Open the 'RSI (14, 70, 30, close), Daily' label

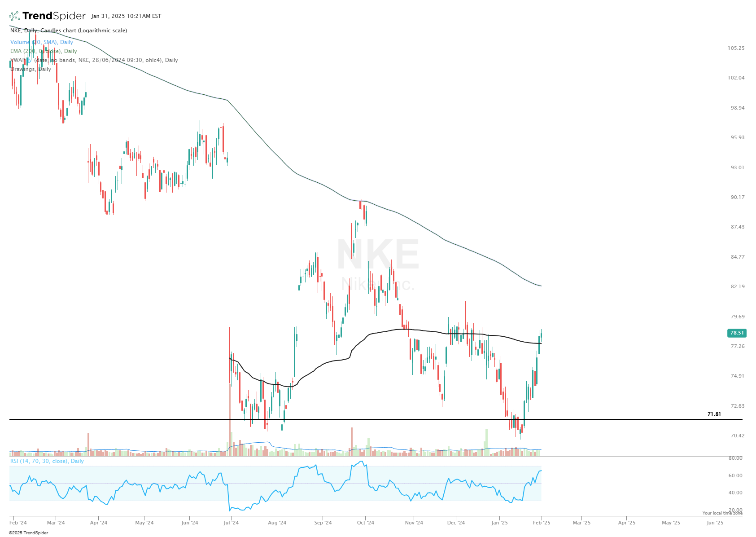pyautogui.click(x=47, y=461)
